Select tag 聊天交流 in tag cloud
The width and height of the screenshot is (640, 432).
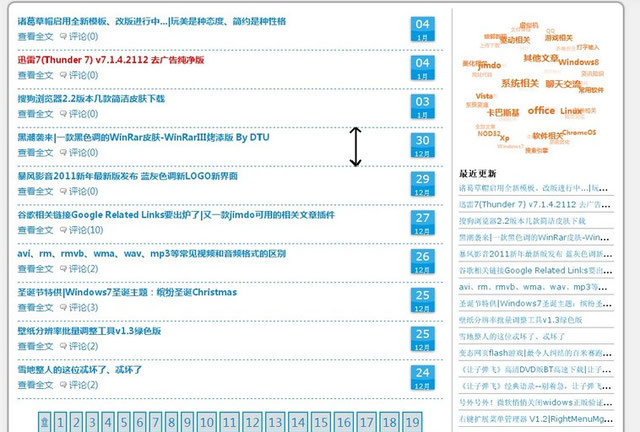[x=563, y=84]
